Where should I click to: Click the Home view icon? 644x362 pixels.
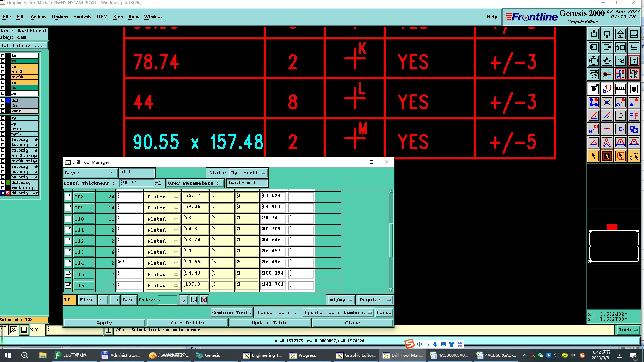[620, 34]
